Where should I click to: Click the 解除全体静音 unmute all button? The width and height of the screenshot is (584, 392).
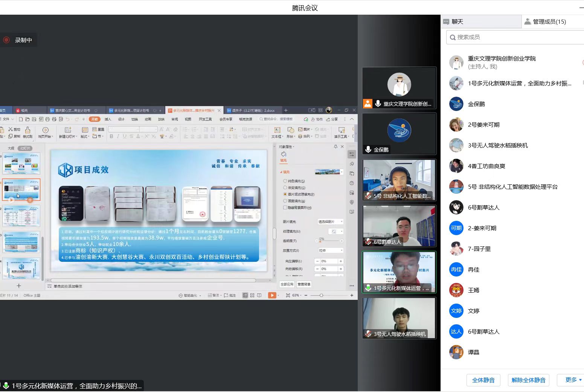click(x=528, y=380)
